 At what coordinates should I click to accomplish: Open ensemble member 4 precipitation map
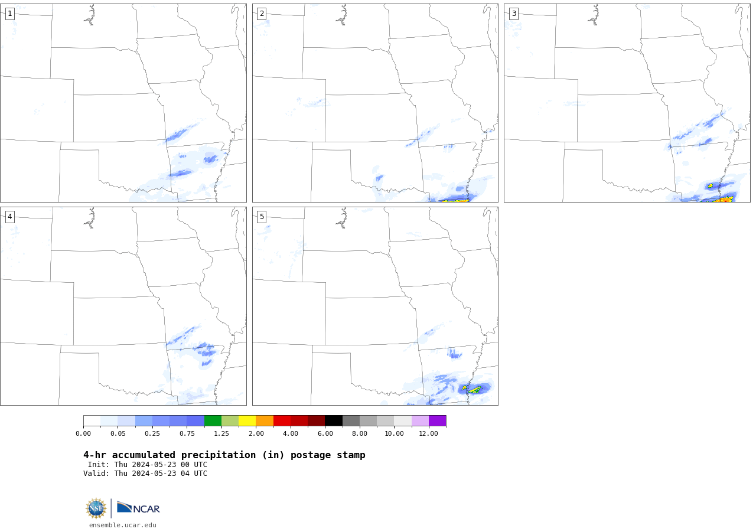(x=123, y=306)
